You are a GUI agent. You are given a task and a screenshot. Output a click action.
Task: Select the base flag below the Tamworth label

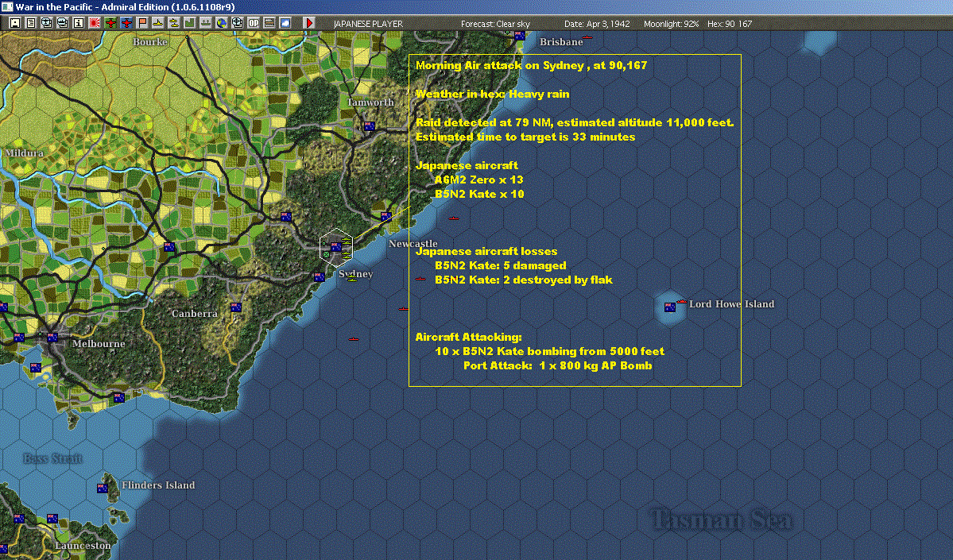coord(369,126)
